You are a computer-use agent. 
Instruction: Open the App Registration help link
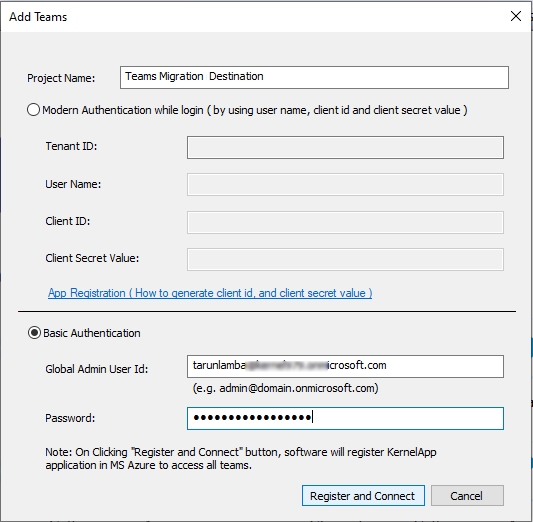tap(210, 293)
